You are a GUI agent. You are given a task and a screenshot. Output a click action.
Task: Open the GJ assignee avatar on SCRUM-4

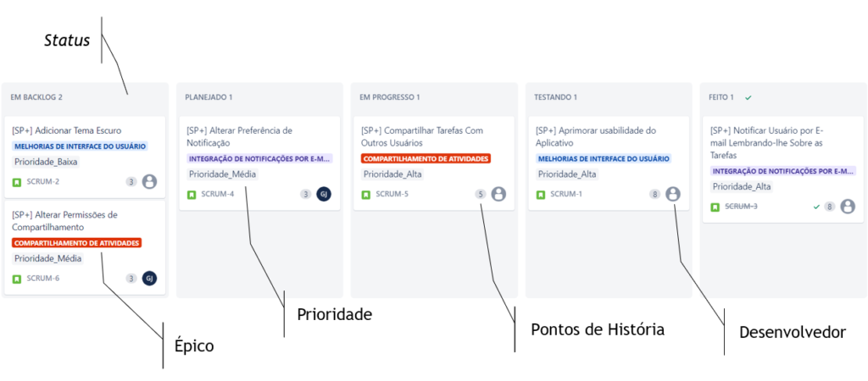click(324, 194)
